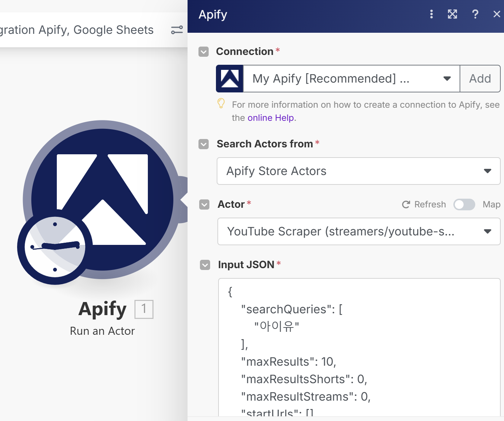Close the Apify settings panel
The height and width of the screenshot is (421, 504).
click(x=497, y=14)
